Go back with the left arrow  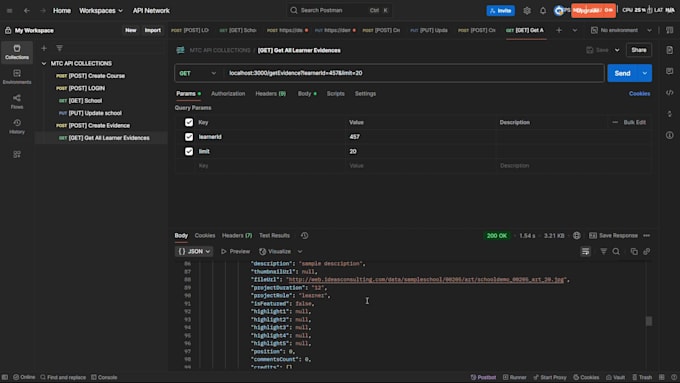click(27, 10)
